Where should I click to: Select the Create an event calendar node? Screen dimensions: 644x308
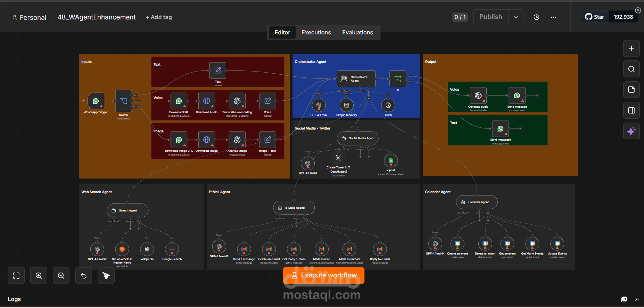(457, 243)
